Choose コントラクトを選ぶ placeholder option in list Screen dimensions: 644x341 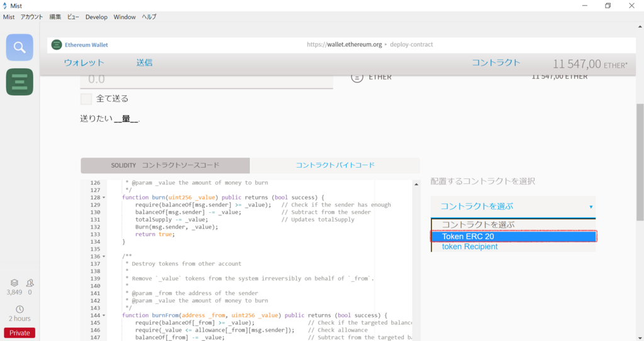coord(514,225)
